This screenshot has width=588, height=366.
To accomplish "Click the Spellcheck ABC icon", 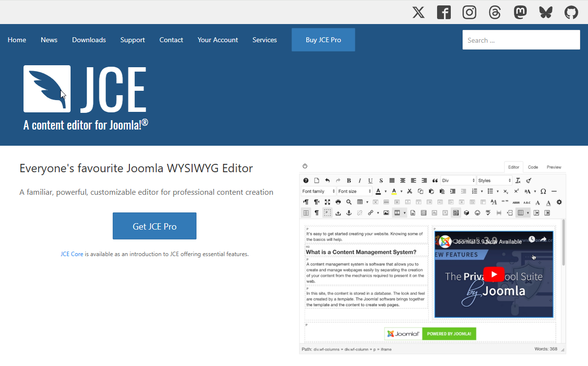I will [488, 213].
